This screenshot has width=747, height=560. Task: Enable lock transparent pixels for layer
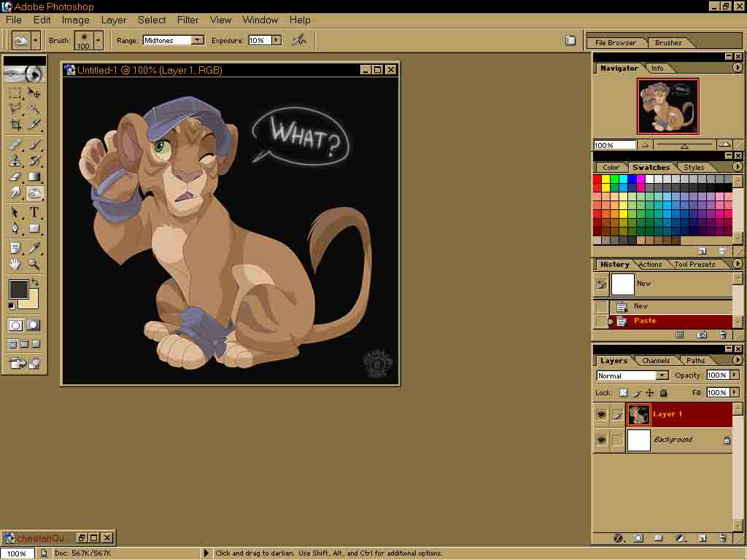pos(622,393)
